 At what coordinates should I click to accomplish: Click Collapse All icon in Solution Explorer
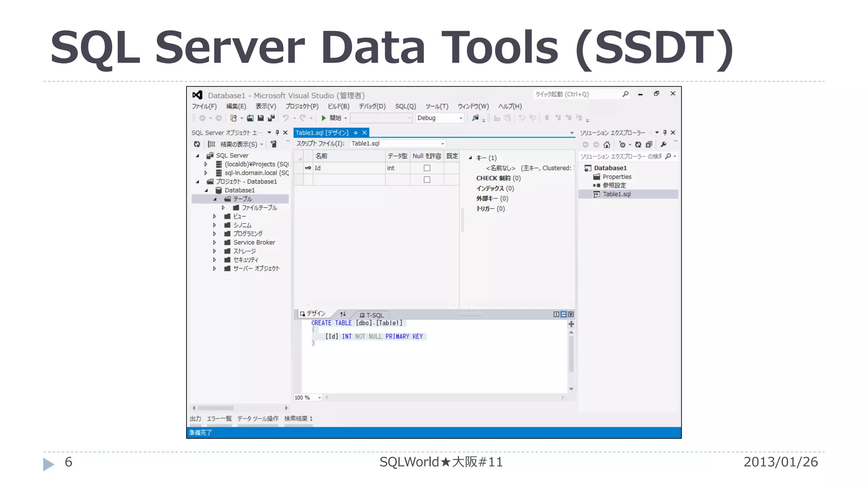[x=649, y=145]
